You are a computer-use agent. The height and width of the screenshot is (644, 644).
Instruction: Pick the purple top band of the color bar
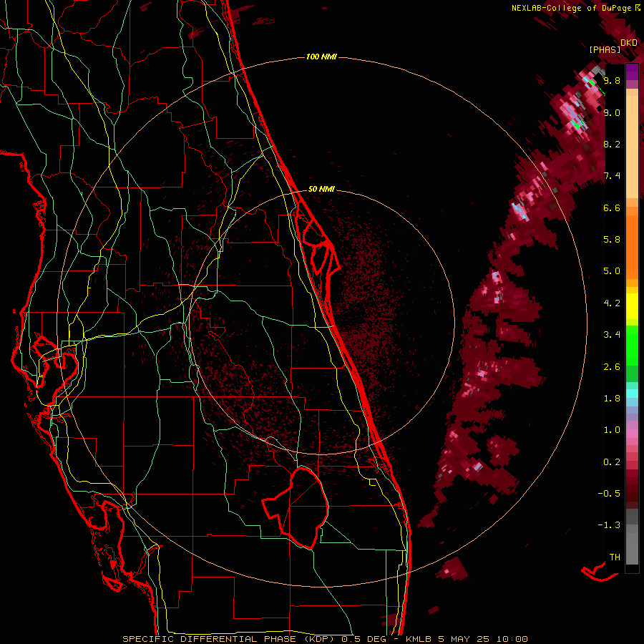pyautogui.click(x=632, y=72)
